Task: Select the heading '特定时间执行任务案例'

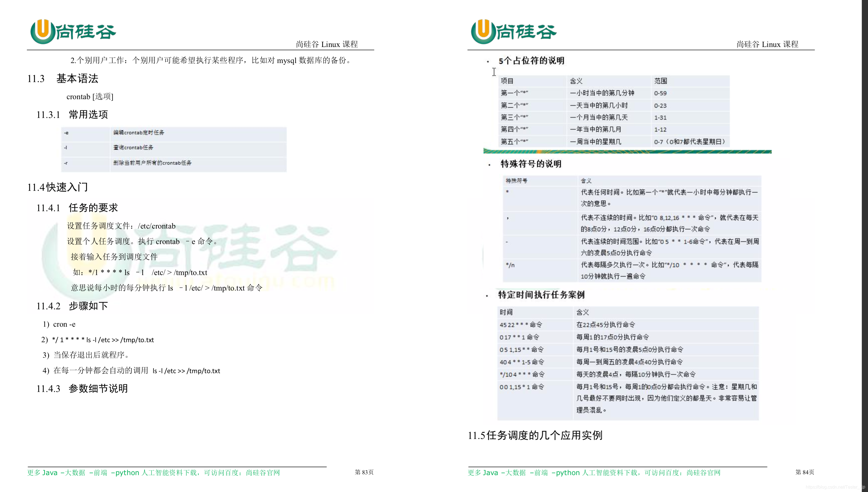Action: [x=541, y=295]
